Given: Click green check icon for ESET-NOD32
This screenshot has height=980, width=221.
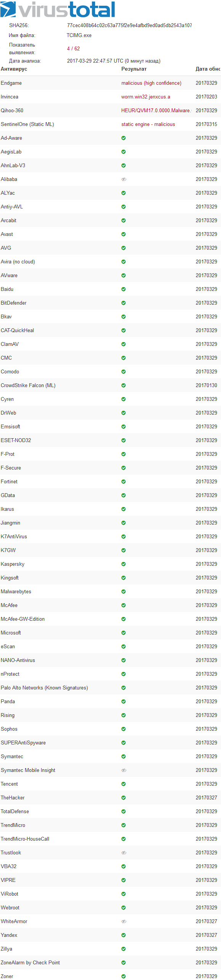Looking at the screenshot, I should (124, 441).
